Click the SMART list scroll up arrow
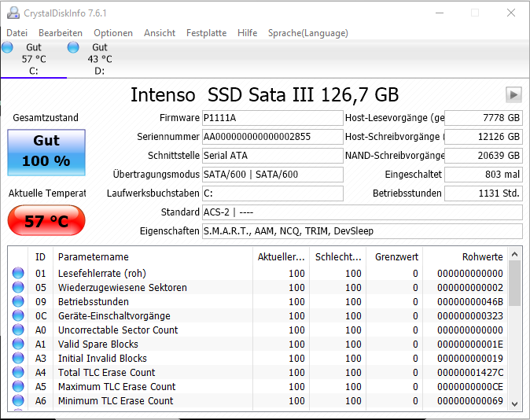This screenshot has height=420, width=530. [x=515, y=254]
